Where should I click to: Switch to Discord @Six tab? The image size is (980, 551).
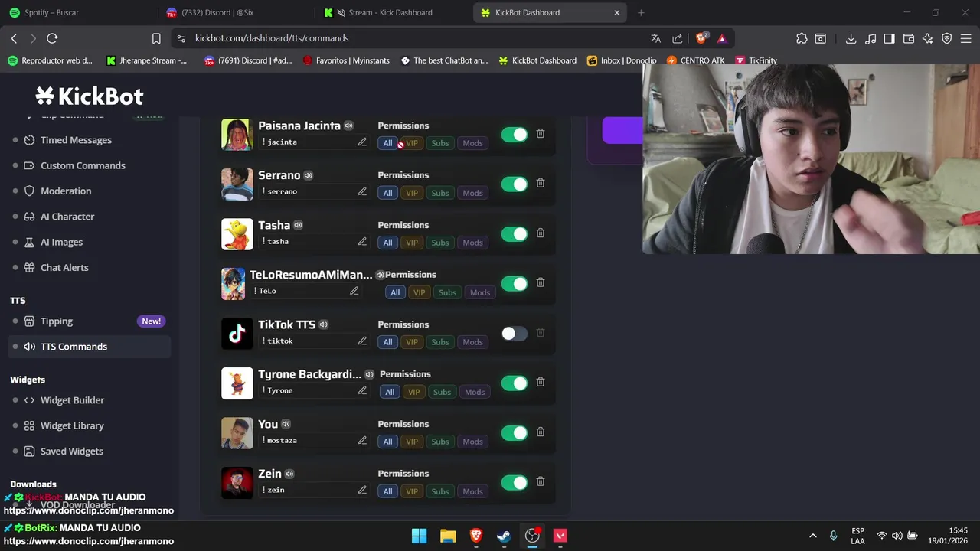pyautogui.click(x=235, y=12)
